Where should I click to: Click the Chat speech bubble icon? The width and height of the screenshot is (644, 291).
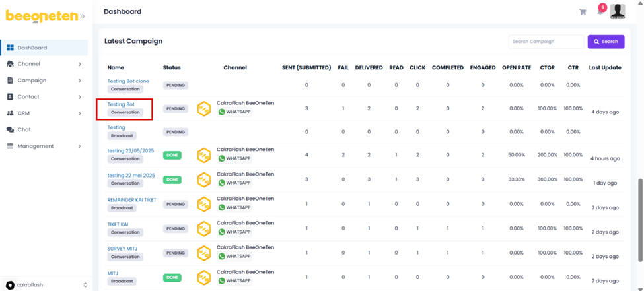[10, 130]
